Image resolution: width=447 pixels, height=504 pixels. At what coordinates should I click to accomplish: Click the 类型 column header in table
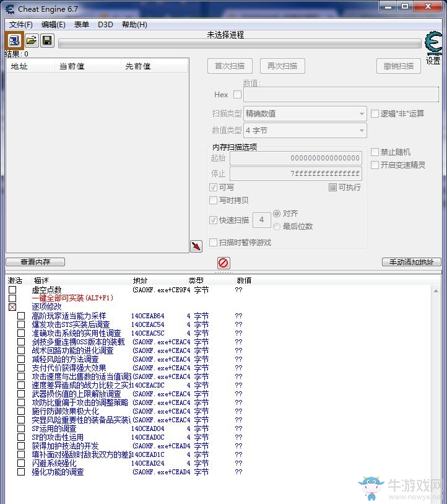tap(196, 280)
